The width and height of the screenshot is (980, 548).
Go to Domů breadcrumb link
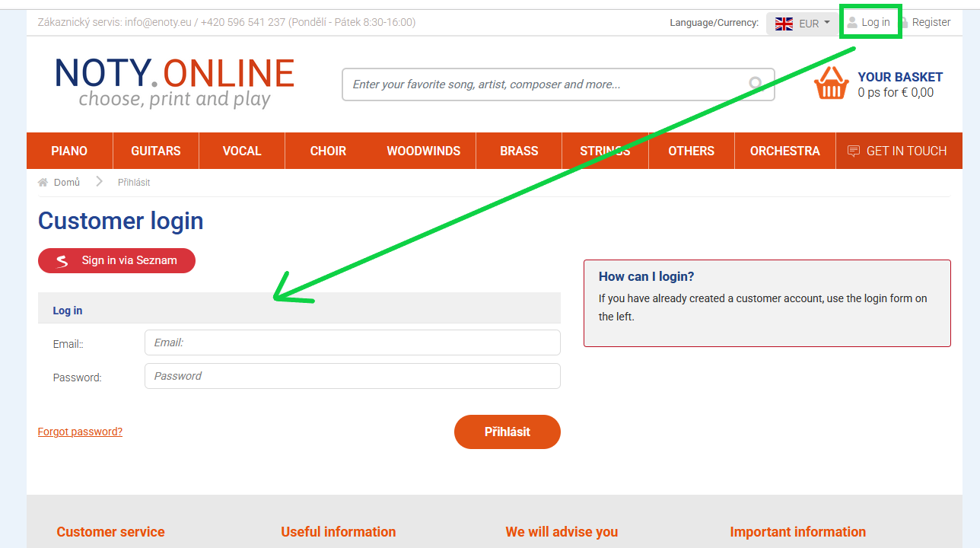(67, 183)
